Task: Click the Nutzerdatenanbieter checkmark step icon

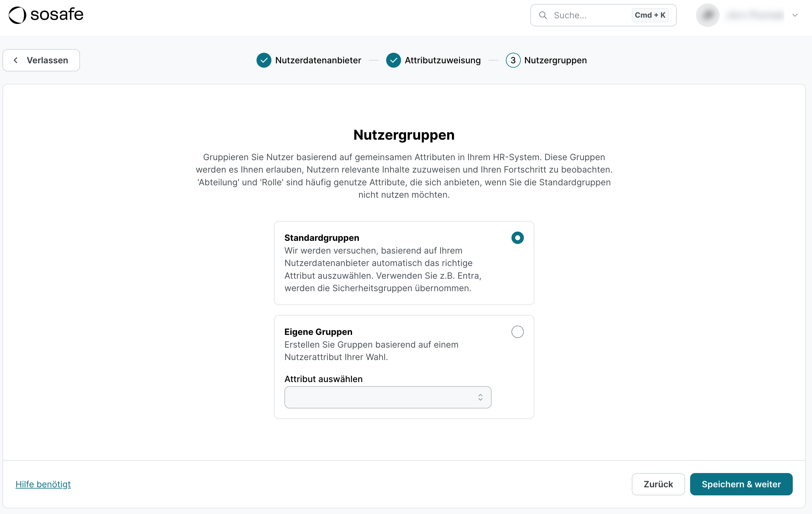Action: (x=264, y=61)
